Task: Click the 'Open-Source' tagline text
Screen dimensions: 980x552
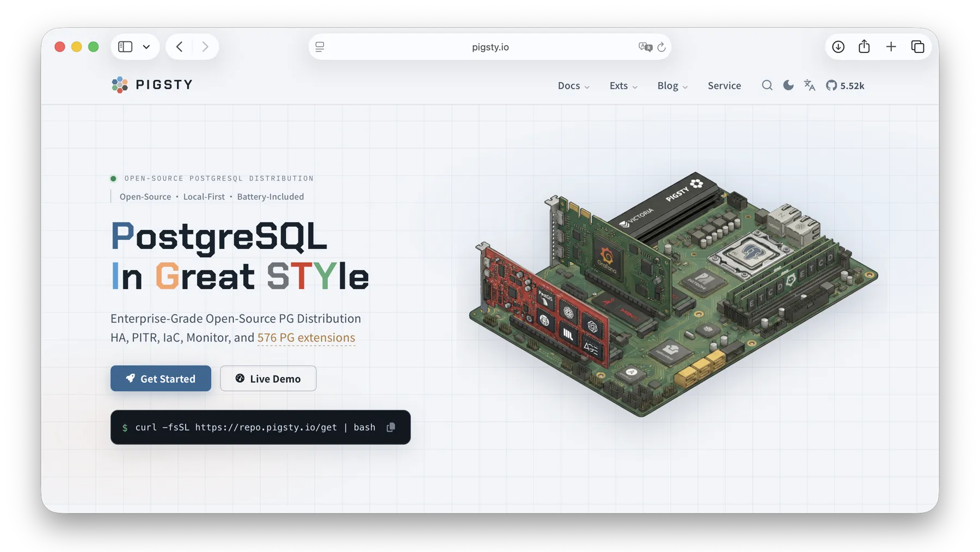Action: coord(145,197)
